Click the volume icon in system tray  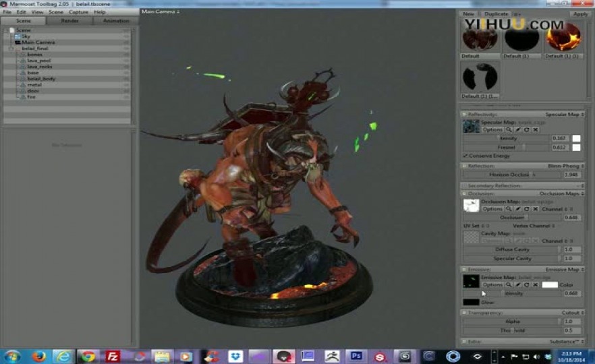[536, 357]
